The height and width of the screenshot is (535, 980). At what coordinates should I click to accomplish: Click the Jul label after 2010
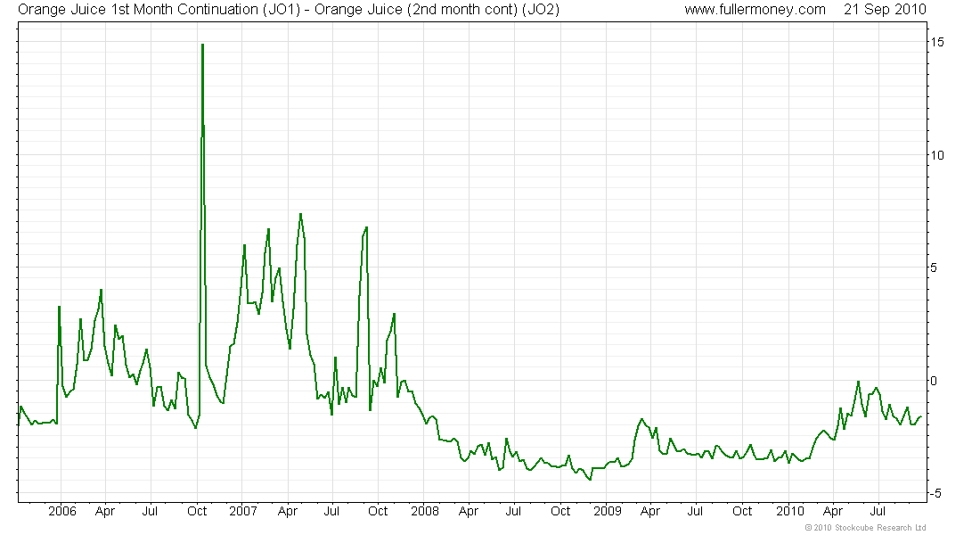tap(878, 511)
